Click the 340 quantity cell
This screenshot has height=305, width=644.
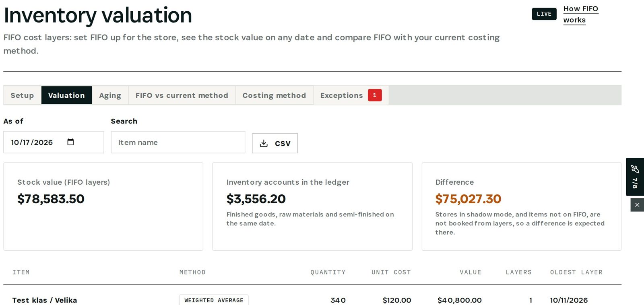click(x=338, y=300)
